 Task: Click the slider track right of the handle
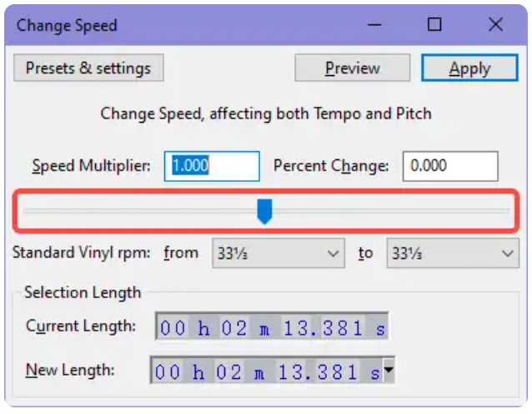[x=391, y=211]
